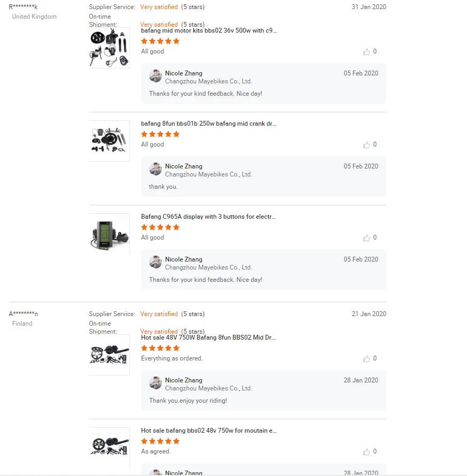Open "bafang 8fun bbs01b 250w" product link
Screen dimensions: 467x476
click(209, 124)
